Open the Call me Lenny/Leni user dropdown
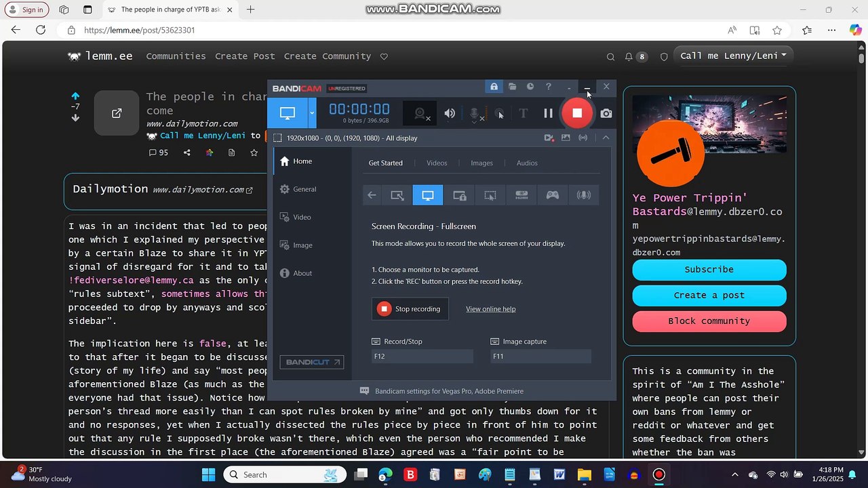 (733, 56)
